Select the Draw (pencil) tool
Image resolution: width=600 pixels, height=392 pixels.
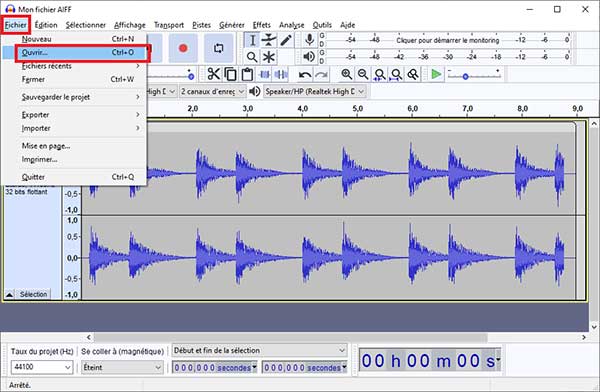tap(286, 40)
